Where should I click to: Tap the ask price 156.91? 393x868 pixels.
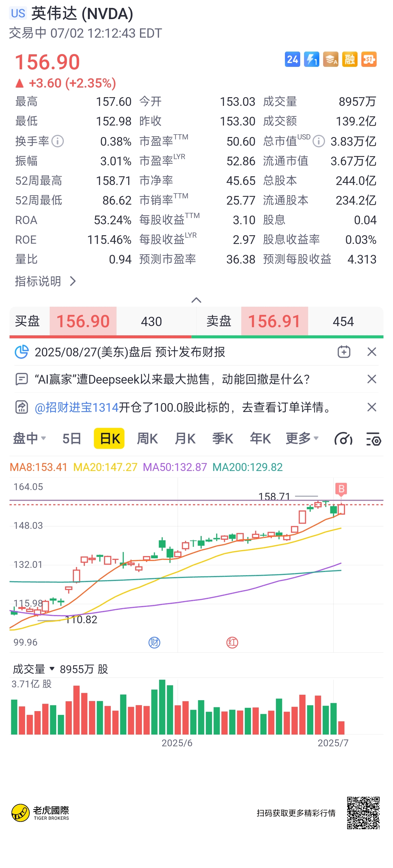coord(274,321)
